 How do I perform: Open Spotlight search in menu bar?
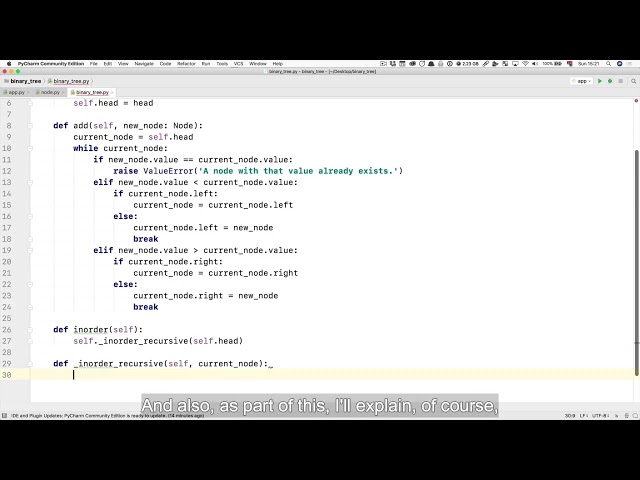[609, 64]
